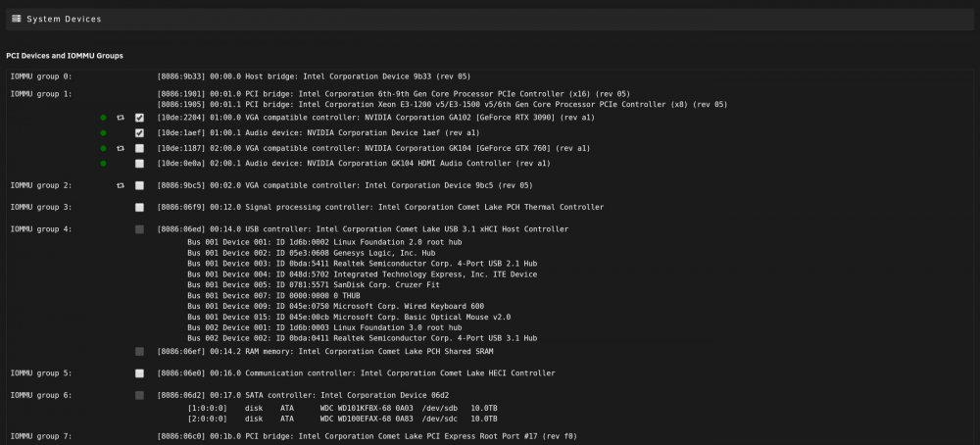The width and height of the screenshot is (980, 445).
Task: Check the Comet Lake PCH Thermal Controller checkbox
Action: coord(139,208)
